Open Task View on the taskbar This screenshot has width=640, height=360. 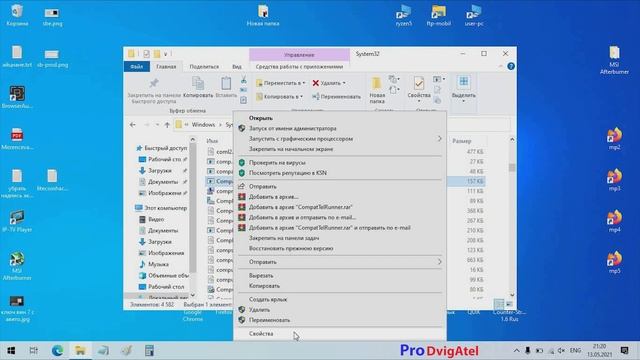[x=34, y=351]
